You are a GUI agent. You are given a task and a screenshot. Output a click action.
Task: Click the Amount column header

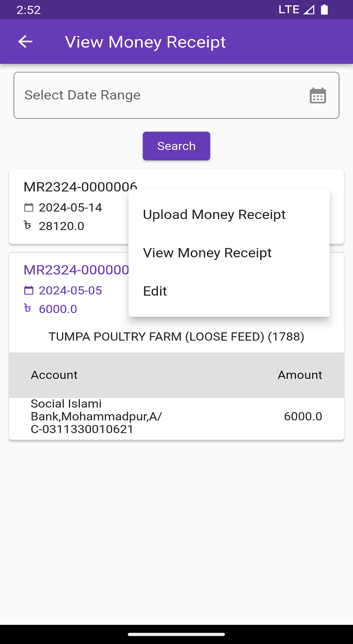(x=300, y=375)
